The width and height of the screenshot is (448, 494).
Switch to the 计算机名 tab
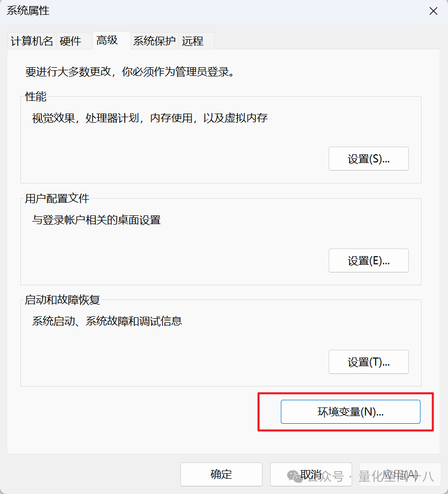tap(32, 41)
